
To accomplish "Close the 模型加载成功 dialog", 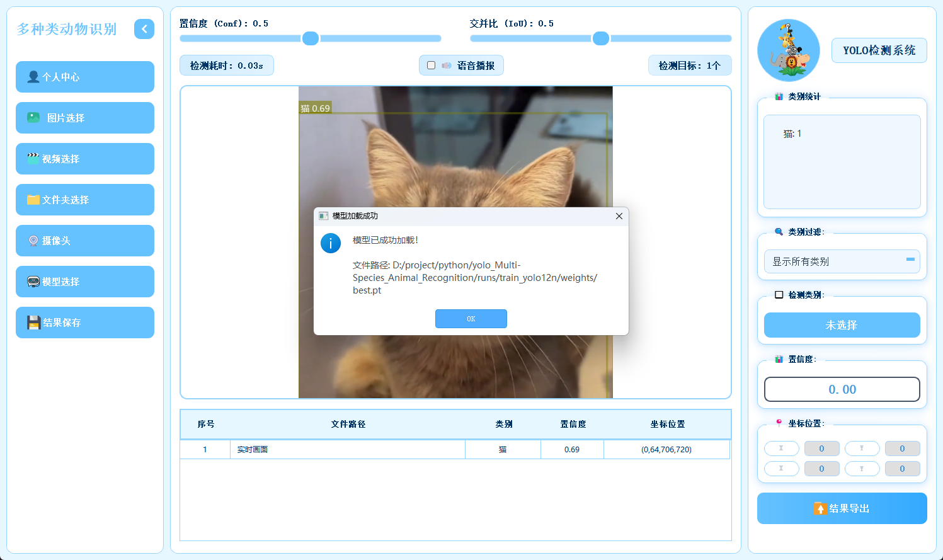I will pos(619,216).
